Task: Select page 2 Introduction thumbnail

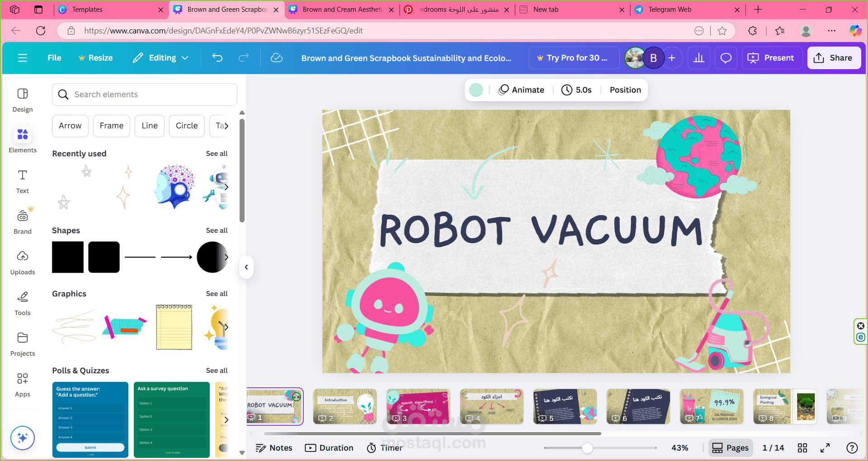Action: [345, 406]
